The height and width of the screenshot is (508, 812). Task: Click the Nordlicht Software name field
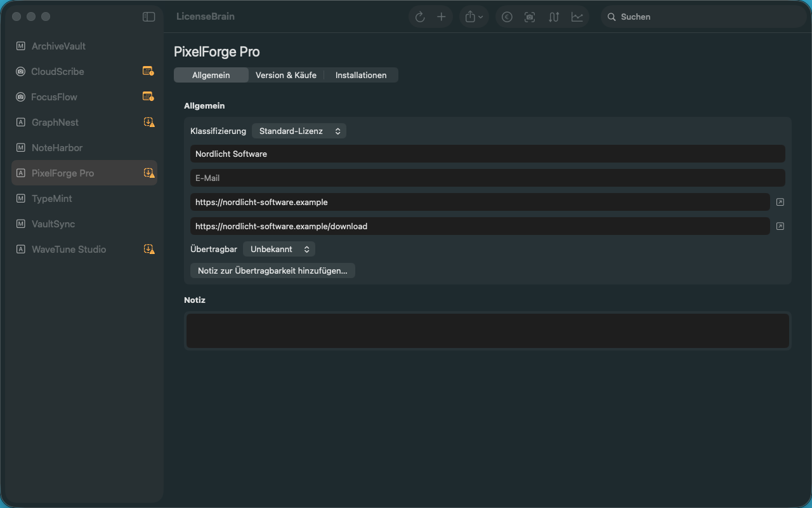pyautogui.click(x=488, y=154)
